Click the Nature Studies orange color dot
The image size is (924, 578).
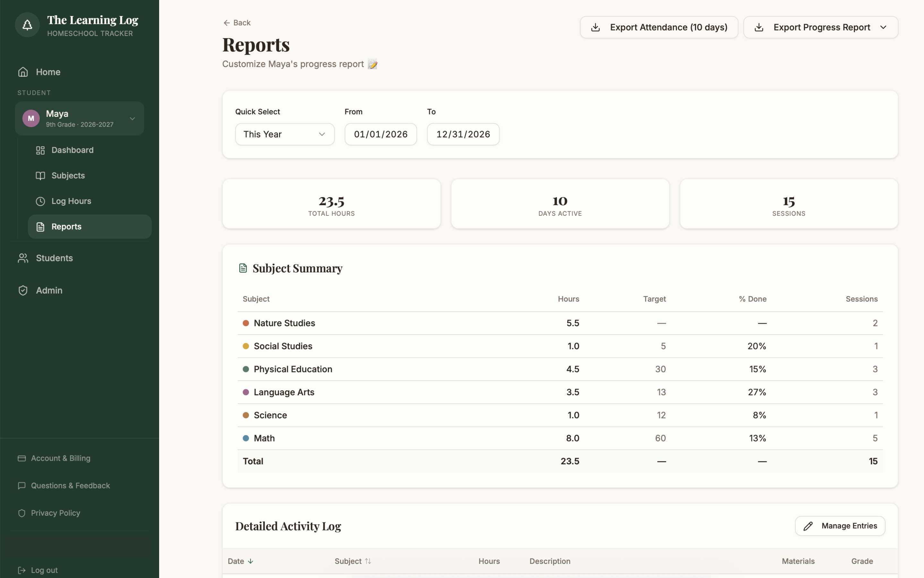(x=246, y=323)
